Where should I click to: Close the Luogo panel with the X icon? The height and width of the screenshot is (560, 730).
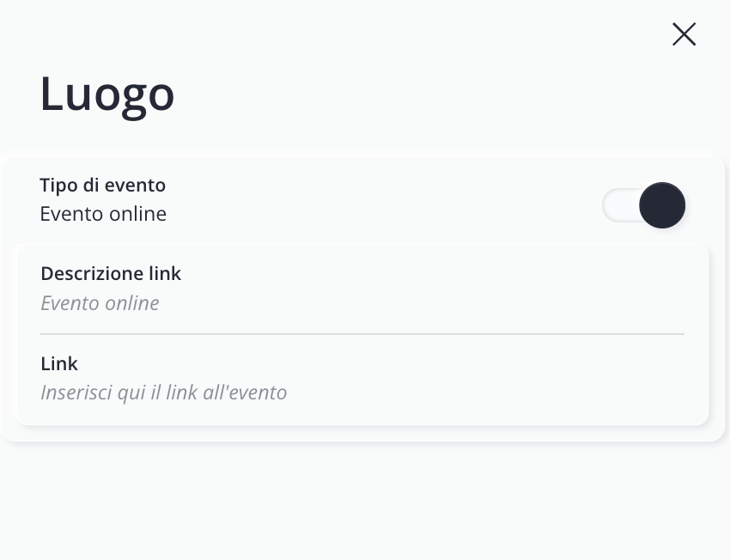click(x=684, y=34)
